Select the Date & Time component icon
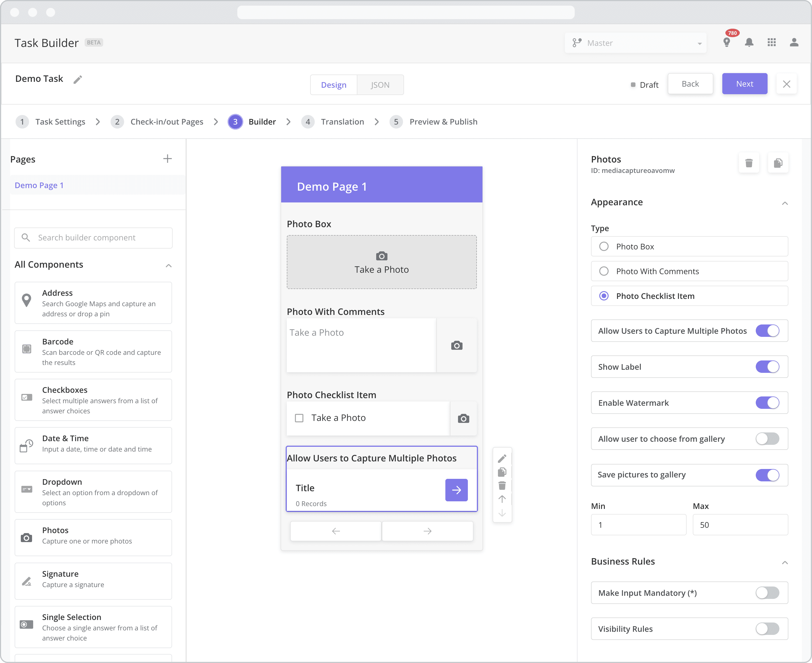The width and height of the screenshot is (812, 663). tap(26, 446)
